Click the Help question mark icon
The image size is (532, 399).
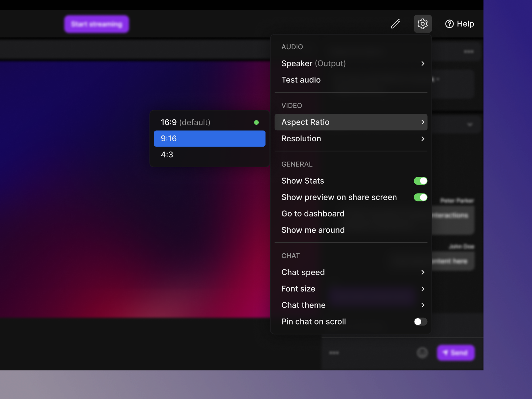click(450, 24)
